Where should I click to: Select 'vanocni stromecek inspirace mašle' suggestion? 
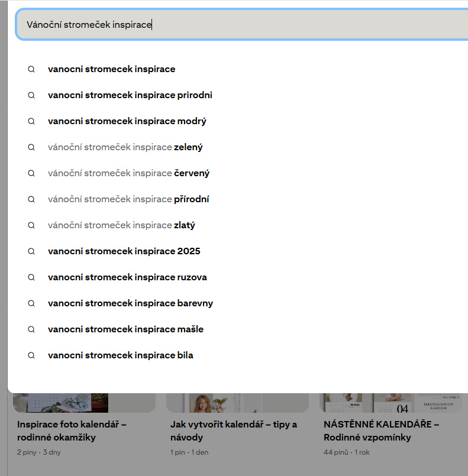click(125, 329)
